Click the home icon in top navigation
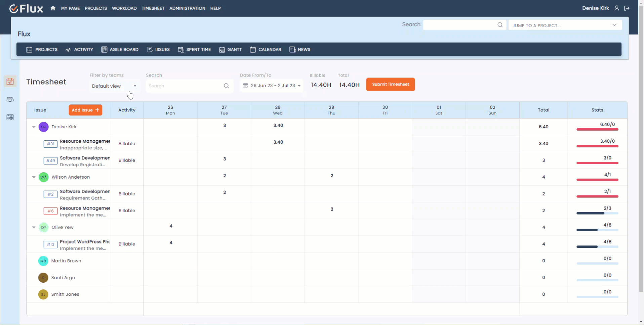This screenshot has width=644, height=325. point(53,8)
